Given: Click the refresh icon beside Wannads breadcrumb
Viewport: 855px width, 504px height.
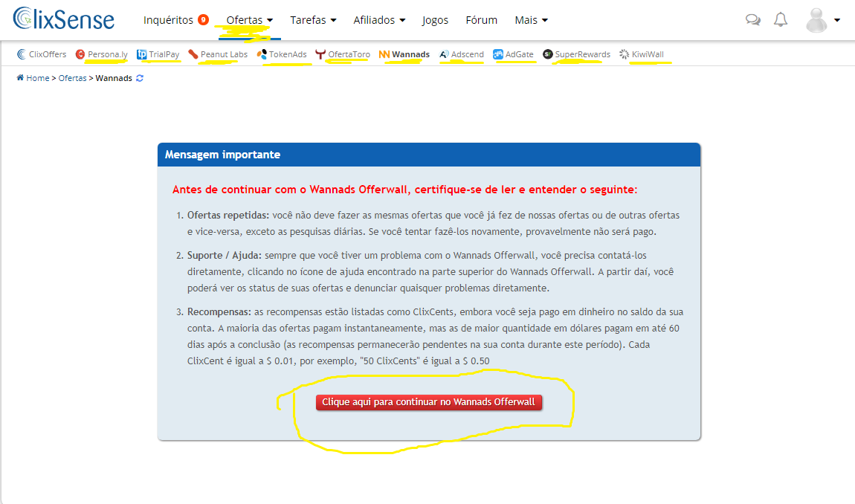Looking at the screenshot, I should click(140, 78).
